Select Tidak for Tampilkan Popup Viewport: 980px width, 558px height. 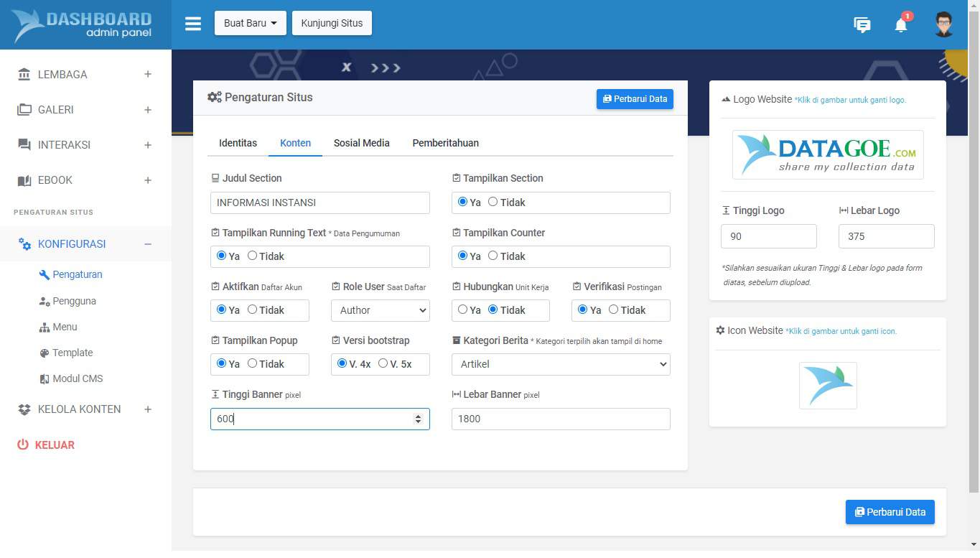[252, 363]
